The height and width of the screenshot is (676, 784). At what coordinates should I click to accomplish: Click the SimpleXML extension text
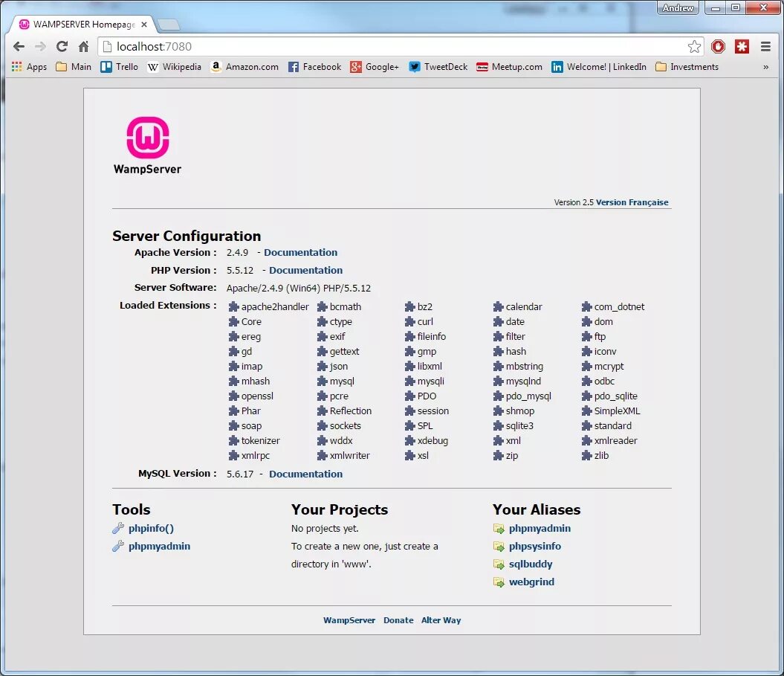coord(617,411)
